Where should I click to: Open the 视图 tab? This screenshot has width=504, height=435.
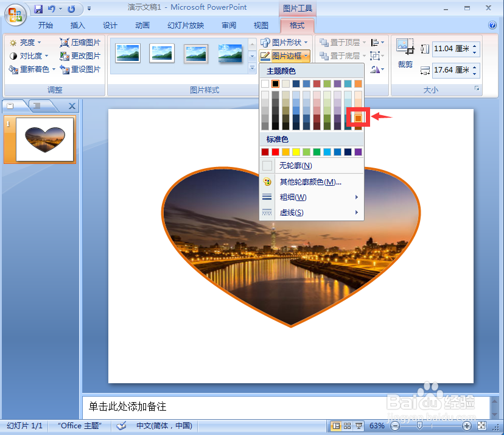261,25
